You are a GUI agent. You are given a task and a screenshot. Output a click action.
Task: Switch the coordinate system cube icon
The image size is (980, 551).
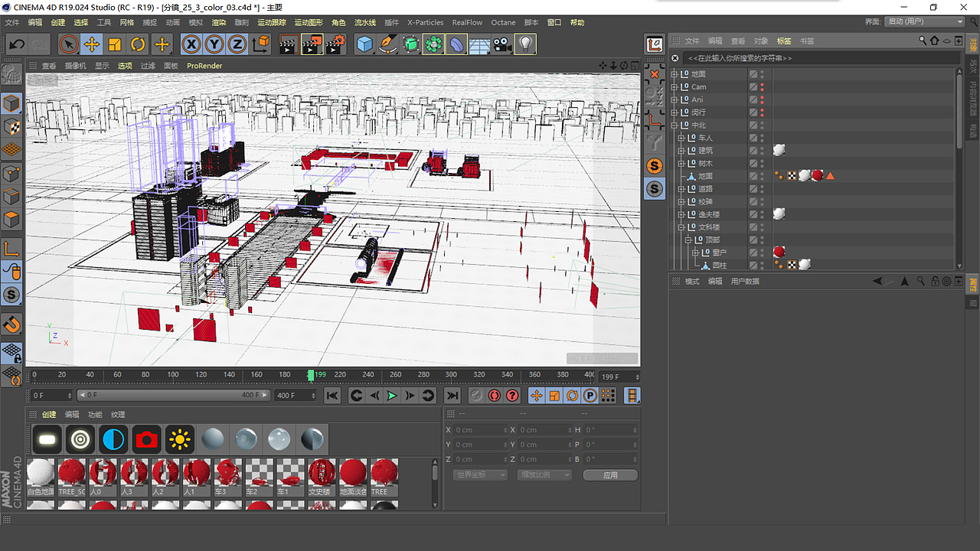pos(261,44)
